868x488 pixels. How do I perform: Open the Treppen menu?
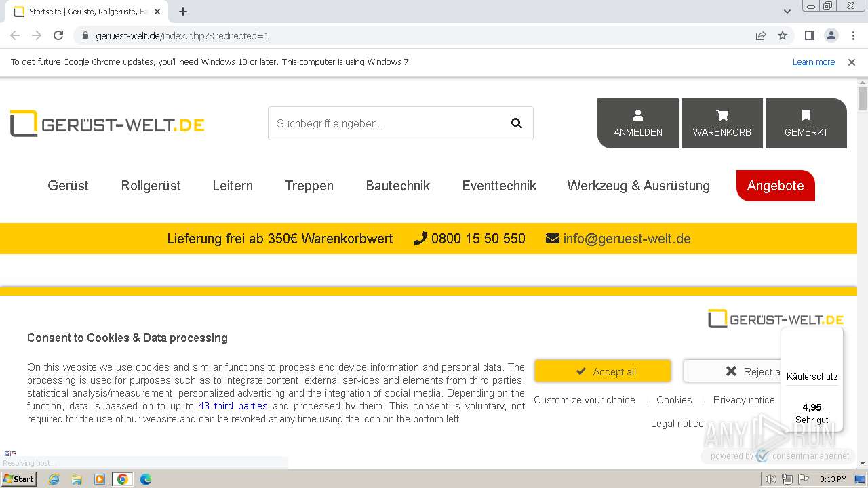(x=309, y=186)
